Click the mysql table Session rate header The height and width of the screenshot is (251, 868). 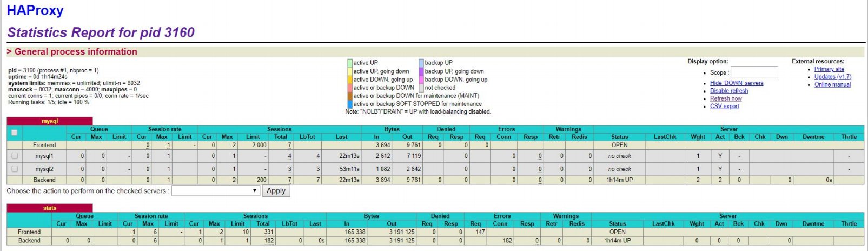(165, 129)
